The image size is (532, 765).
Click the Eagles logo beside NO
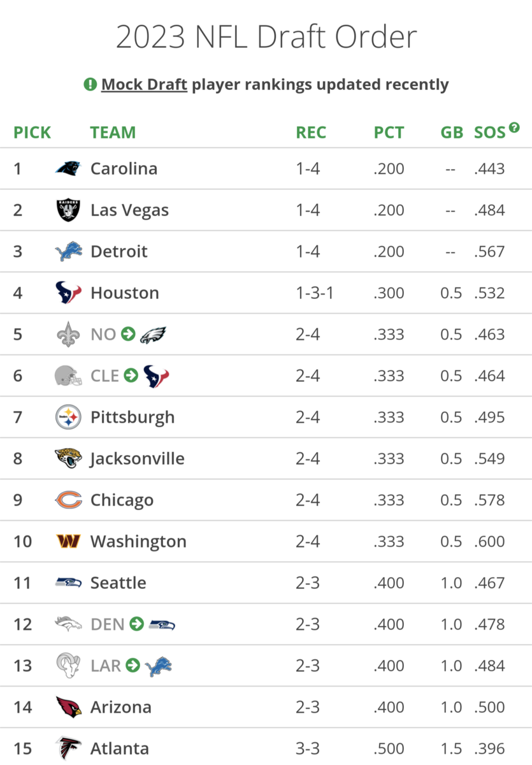(x=153, y=334)
